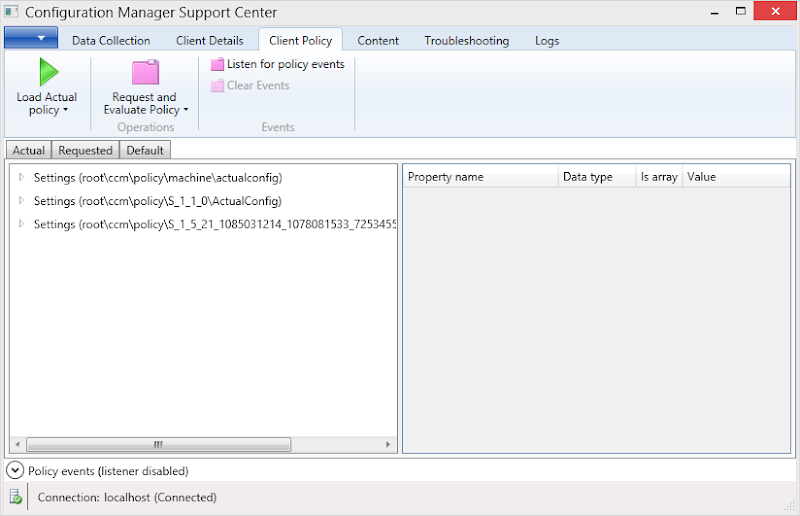Click Connection: localhost (Connected) status text

127,498
